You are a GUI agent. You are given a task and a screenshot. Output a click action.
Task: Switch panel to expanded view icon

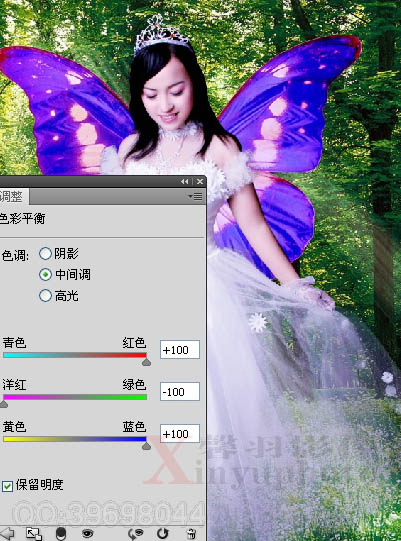[x=34, y=534]
